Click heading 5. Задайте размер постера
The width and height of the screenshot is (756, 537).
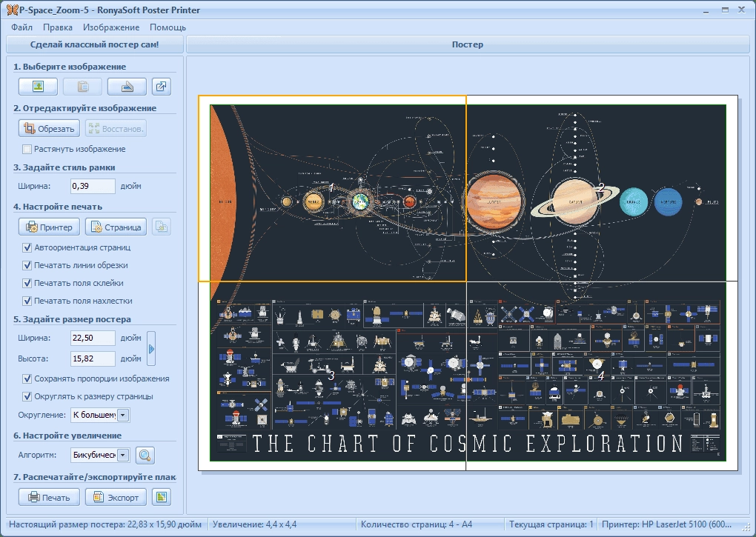point(72,319)
